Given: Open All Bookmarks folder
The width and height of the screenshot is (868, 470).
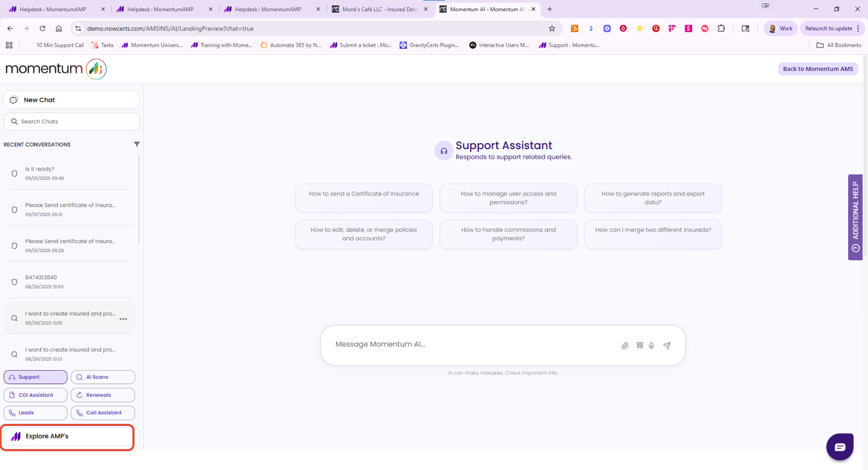Looking at the screenshot, I should pos(839,45).
